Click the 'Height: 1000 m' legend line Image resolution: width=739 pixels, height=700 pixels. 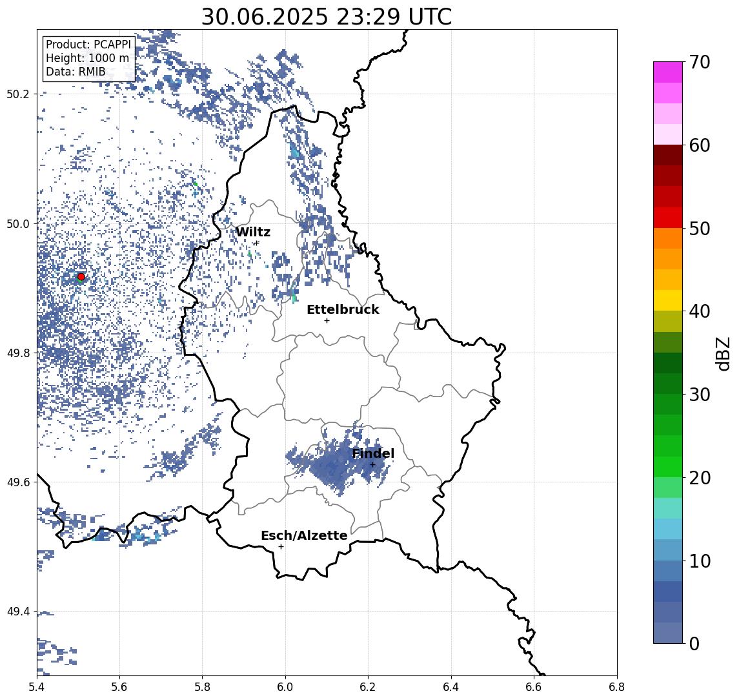point(87,58)
